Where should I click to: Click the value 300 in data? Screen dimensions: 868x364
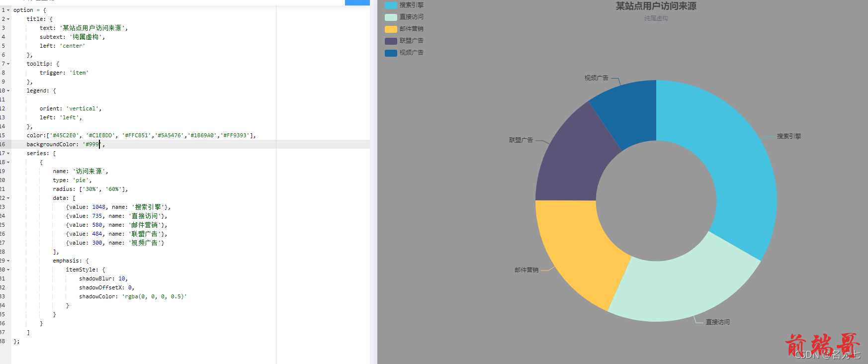97,243
